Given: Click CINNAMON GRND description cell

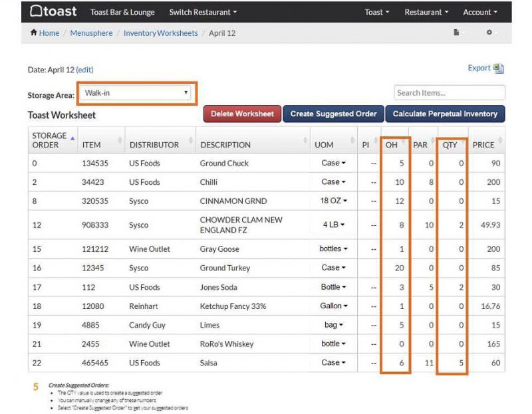Looking at the screenshot, I should [x=233, y=201].
